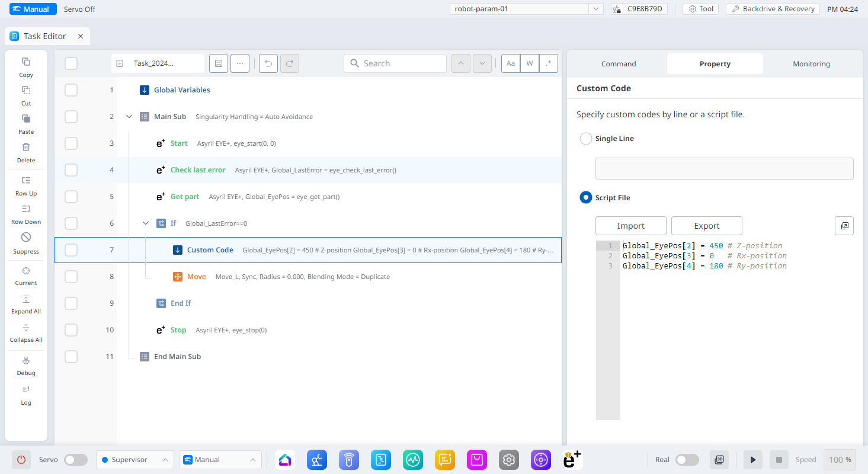Image resolution: width=868 pixels, height=474 pixels.
Task: Close the Task Editor tab
Action: [81, 36]
